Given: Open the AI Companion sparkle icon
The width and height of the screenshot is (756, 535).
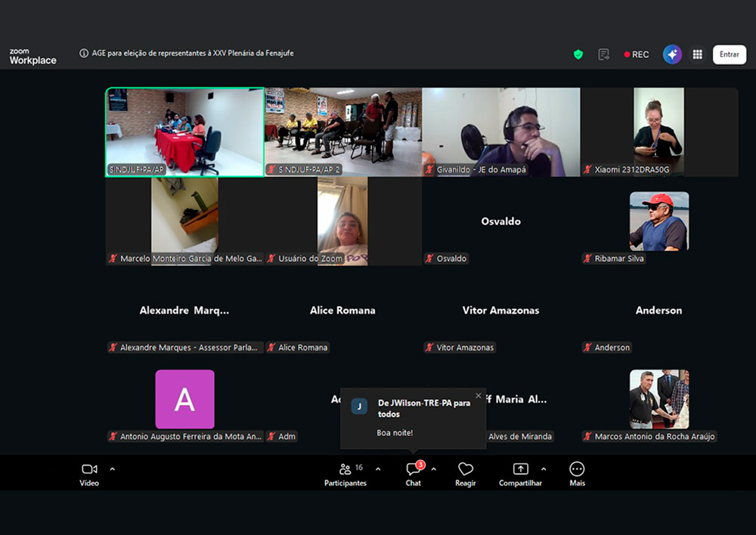Looking at the screenshot, I should coord(672,54).
